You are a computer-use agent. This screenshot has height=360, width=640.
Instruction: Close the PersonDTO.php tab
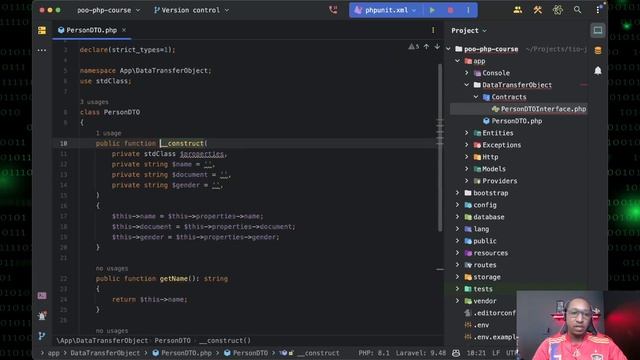[124, 30]
